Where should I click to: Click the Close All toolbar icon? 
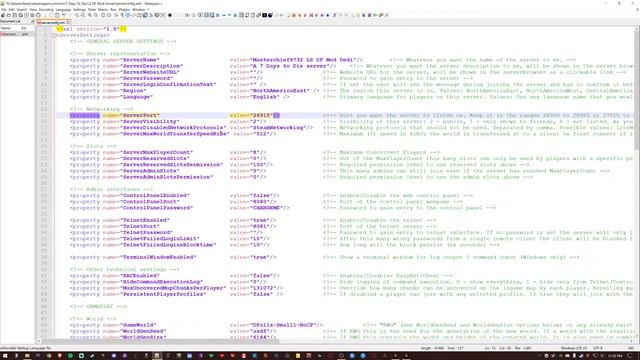coord(32,15)
